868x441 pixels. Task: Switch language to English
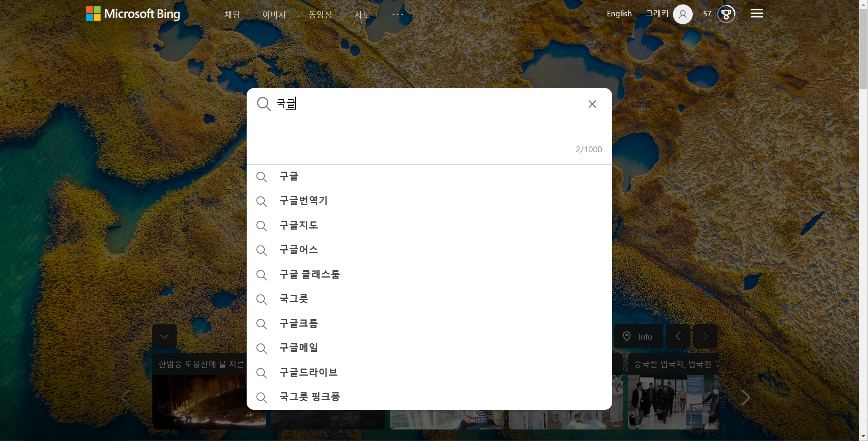tap(619, 13)
